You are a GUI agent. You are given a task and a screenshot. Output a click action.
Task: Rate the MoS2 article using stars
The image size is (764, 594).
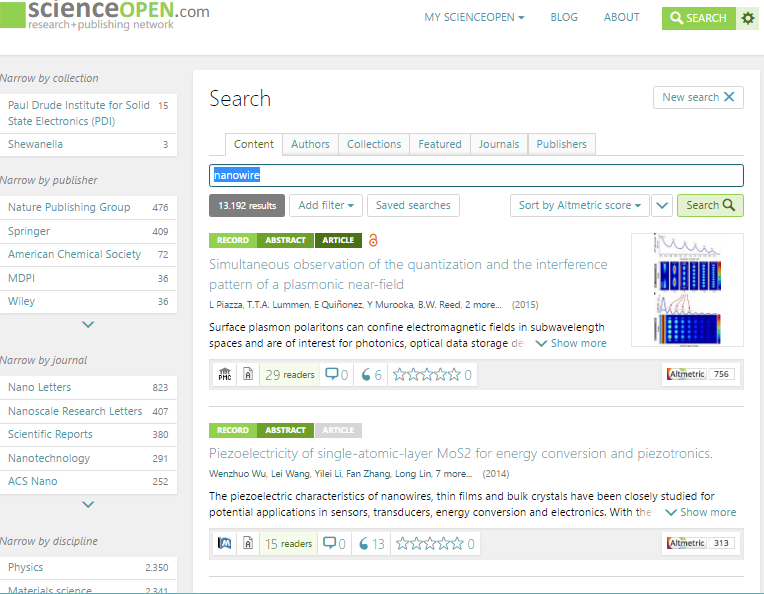pyautogui.click(x=429, y=543)
